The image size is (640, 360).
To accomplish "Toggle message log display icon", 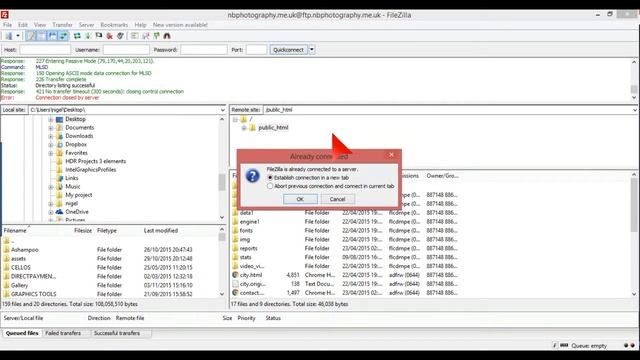I will point(31,36).
